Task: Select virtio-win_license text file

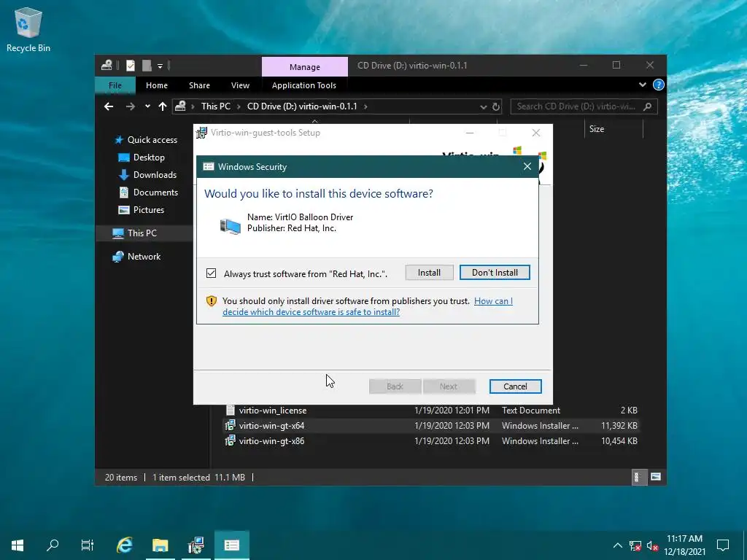Action: (273, 410)
